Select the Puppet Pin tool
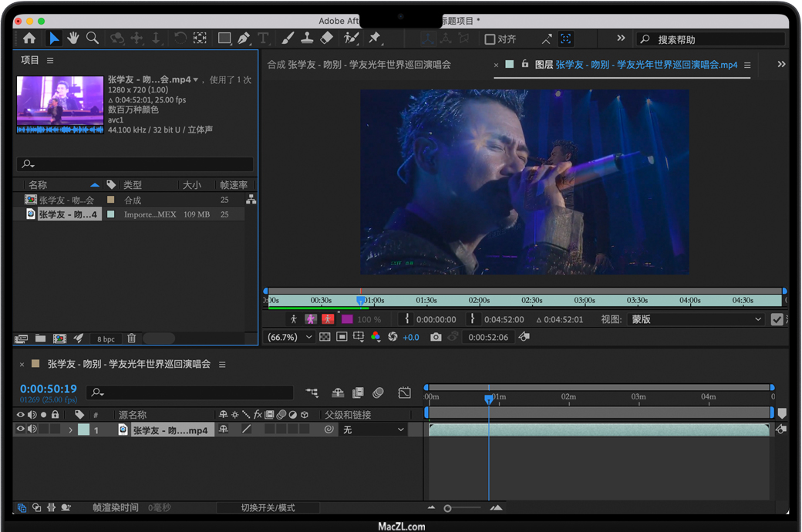 tap(375, 38)
